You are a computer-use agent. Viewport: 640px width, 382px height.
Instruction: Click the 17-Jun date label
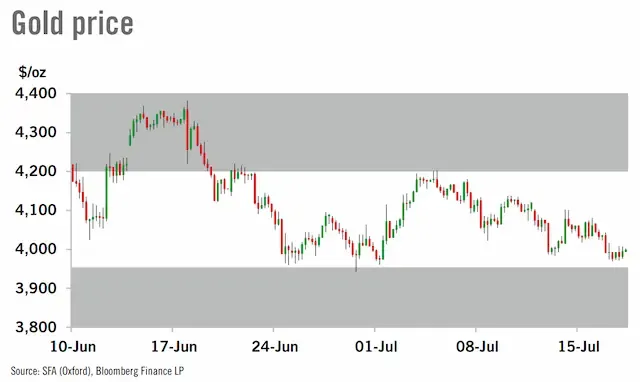click(174, 347)
